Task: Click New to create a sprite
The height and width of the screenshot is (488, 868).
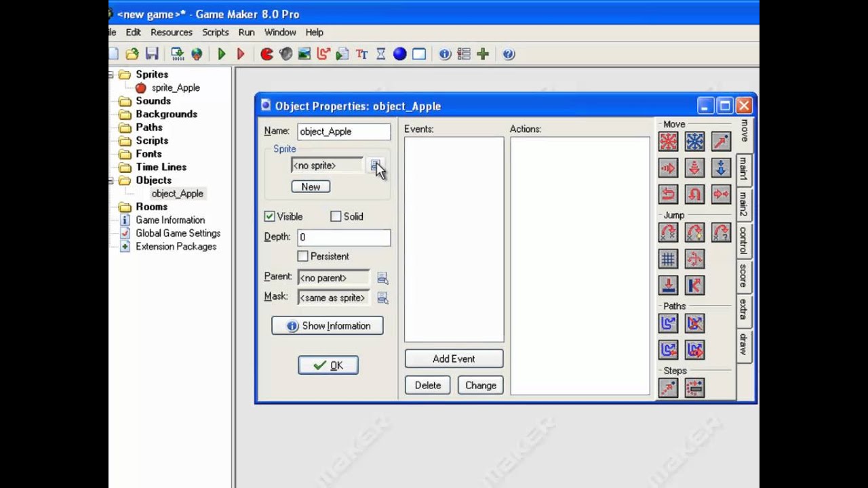Action: point(311,186)
